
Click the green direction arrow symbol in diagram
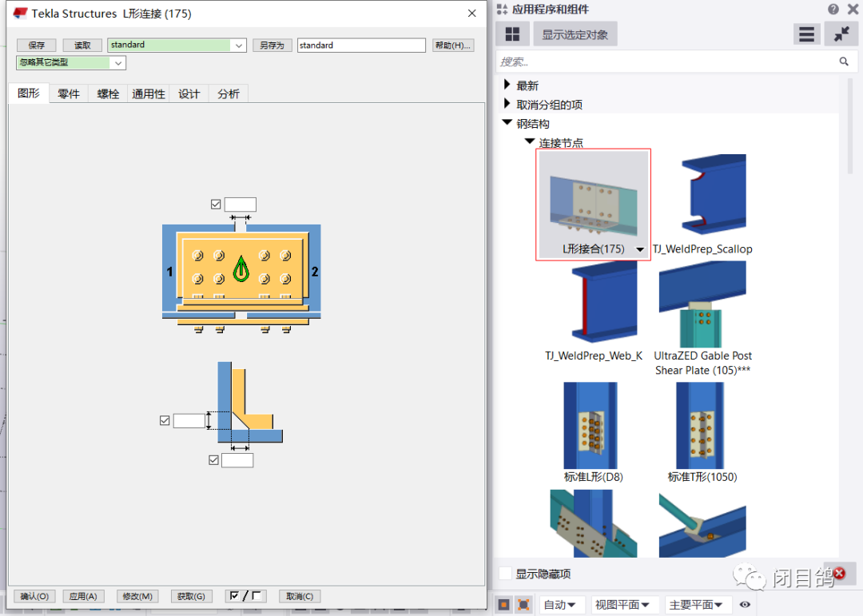[x=241, y=268]
